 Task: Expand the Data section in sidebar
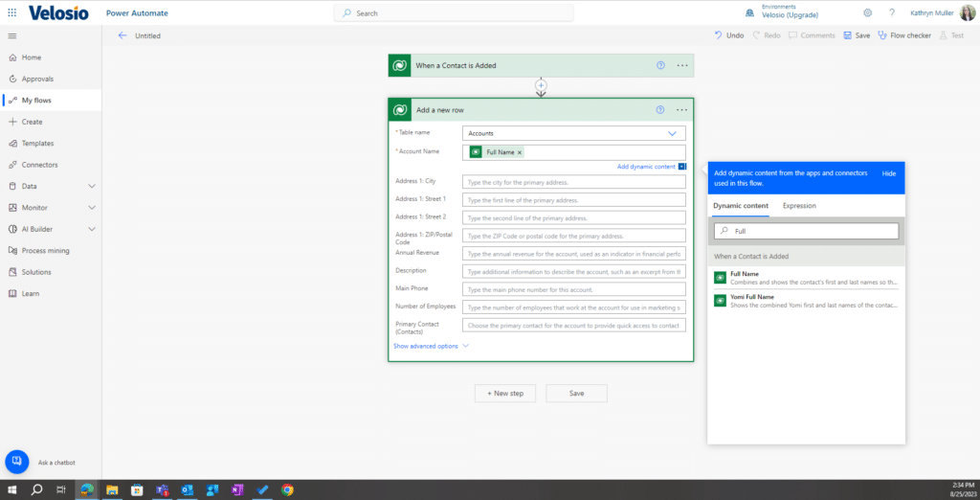tap(92, 186)
